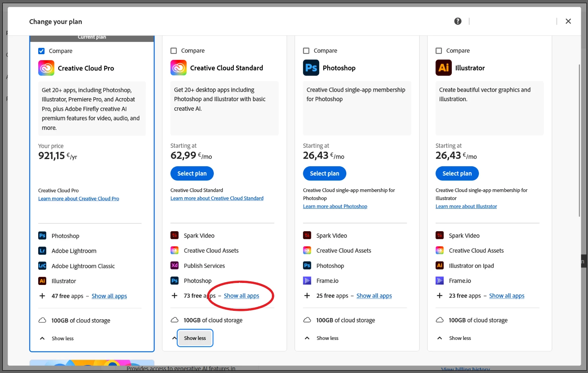Collapse Illustrator plan details with Show less
The image size is (588, 373).
coord(460,338)
